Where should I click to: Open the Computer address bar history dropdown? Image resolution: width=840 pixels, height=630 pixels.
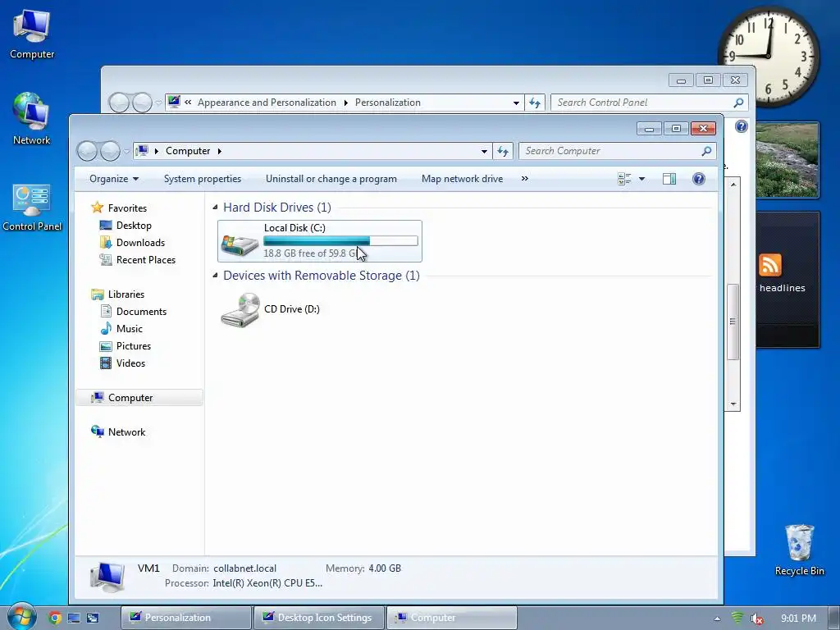pyautogui.click(x=484, y=151)
